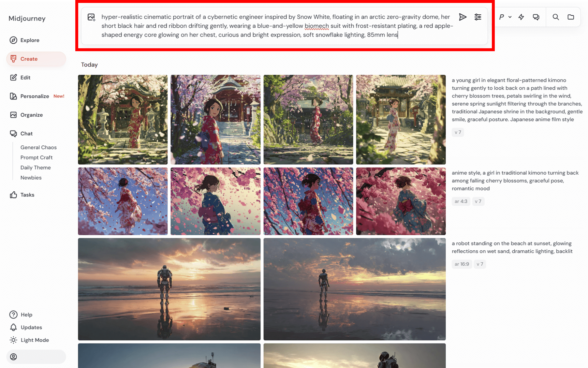Click the Tasks thumbs-up icon
Image resolution: width=588 pixels, height=368 pixels.
click(x=13, y=195)
